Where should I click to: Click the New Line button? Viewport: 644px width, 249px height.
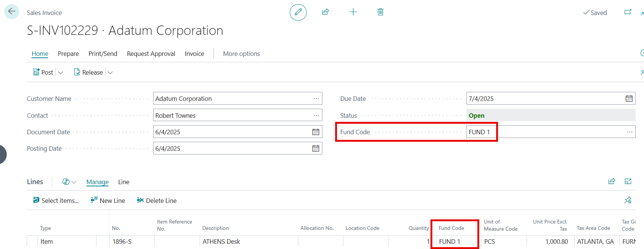[108, 201]
